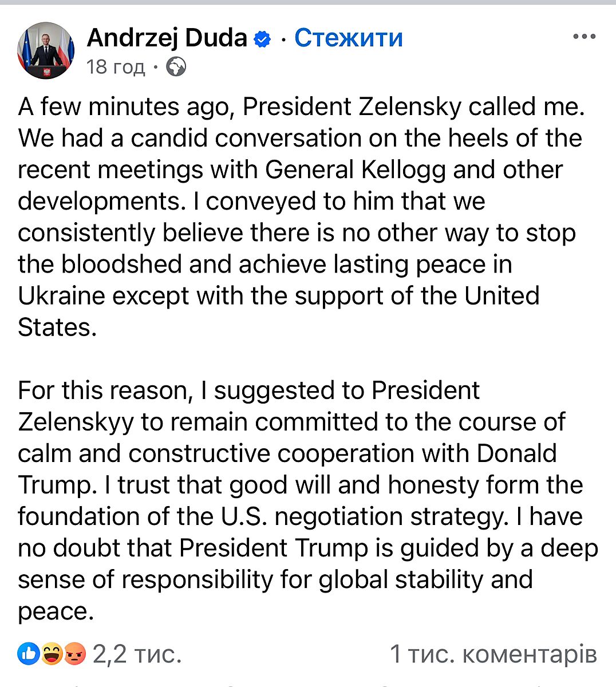616x687 pixels.
Task: Click "United" in the first paragraph
Action: (x=502, y=296)
